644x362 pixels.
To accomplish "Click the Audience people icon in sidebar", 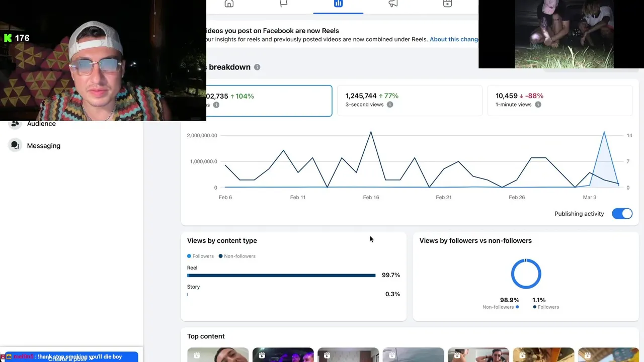I will (x=15, y=124).
